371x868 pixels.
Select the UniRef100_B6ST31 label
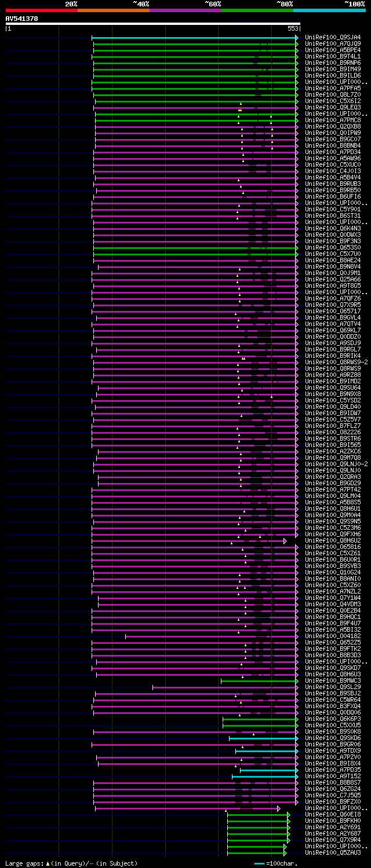pos(333,215)
